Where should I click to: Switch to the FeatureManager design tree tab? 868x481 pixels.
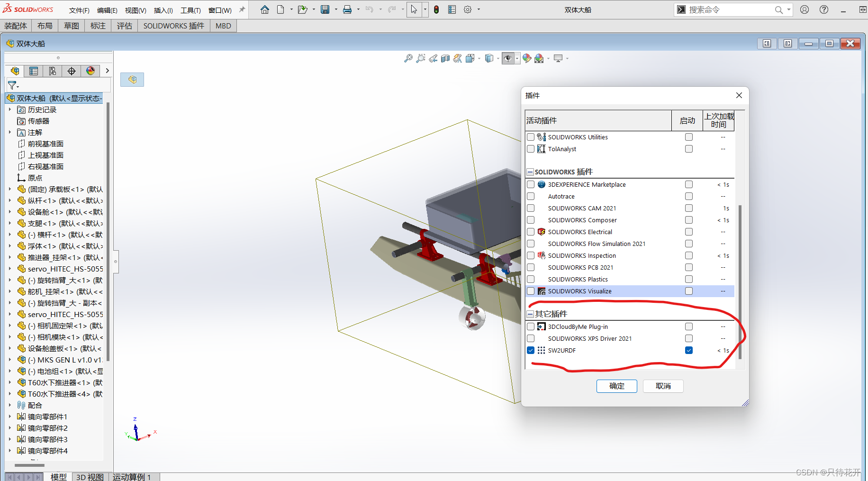click(15, 71)
